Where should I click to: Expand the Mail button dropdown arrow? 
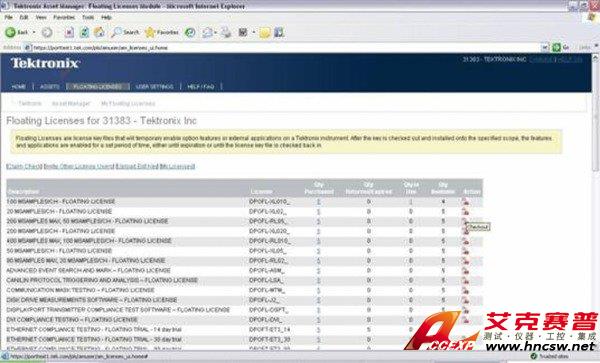pos(215,33)
